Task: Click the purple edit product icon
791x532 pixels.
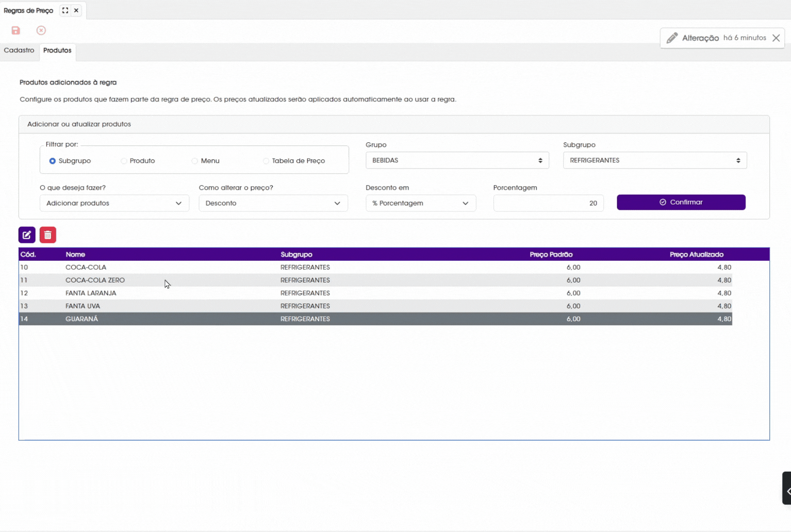Action: point(27,235)
